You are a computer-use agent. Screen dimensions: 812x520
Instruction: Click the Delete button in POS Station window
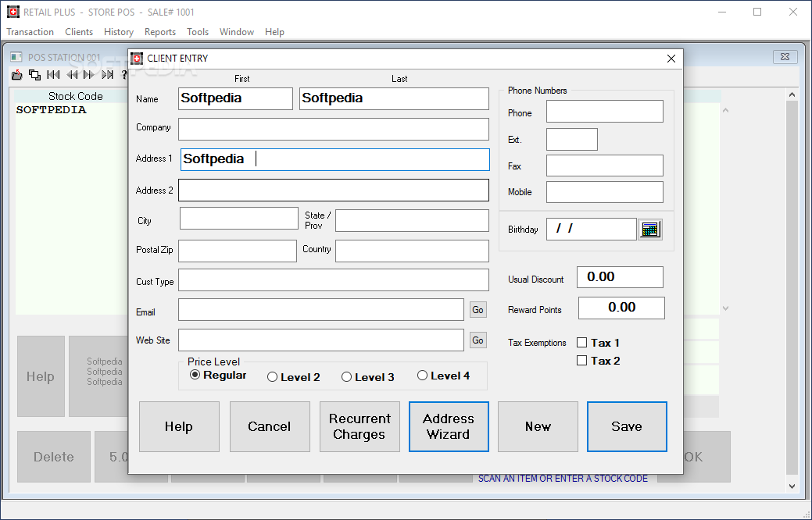coord(54,457)
